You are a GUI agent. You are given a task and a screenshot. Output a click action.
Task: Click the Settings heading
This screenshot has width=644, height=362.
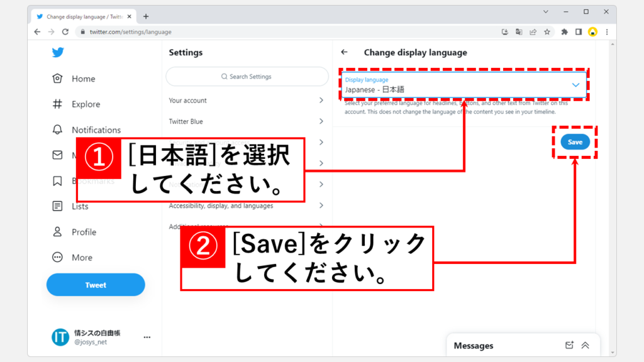pyautogui.click(x=186, y=53)
